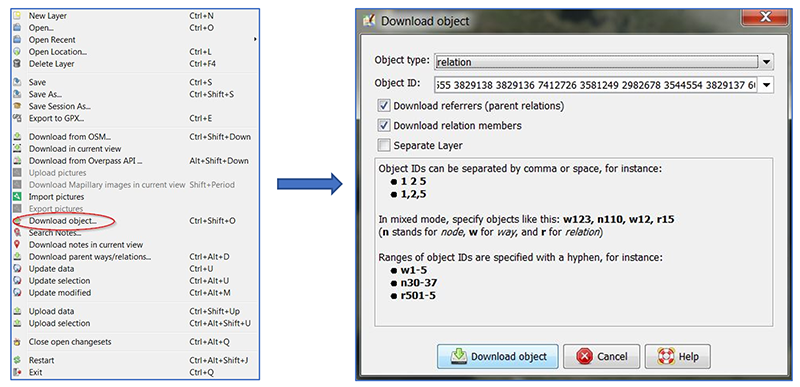Click the Upload data arrow icon
The height and width of the screenshot is (387, 800).
tap(17, 311)
